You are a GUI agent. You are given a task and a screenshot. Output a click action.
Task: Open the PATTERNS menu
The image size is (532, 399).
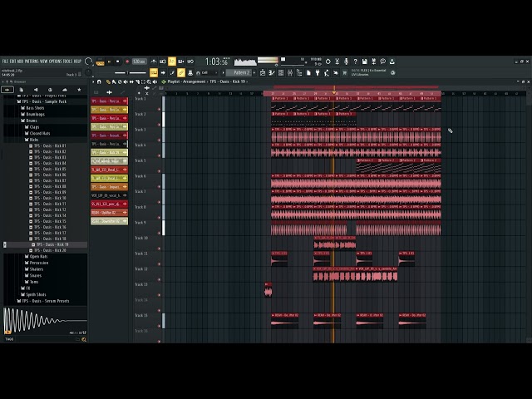[32, 62]
